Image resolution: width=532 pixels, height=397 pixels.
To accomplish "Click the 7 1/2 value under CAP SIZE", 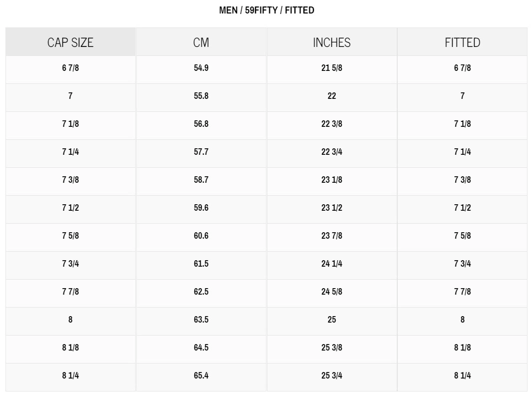I will [x=70, y=208].
